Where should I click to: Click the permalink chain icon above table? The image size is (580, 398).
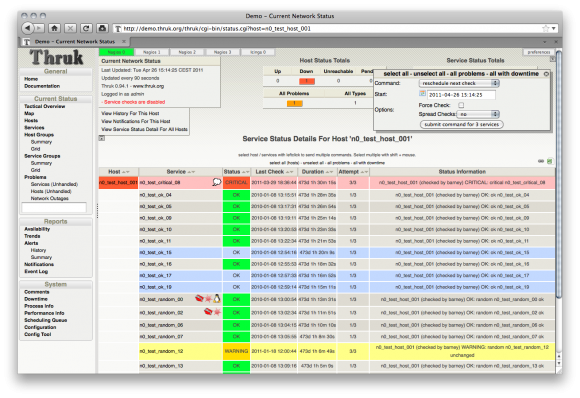(541, 161)
